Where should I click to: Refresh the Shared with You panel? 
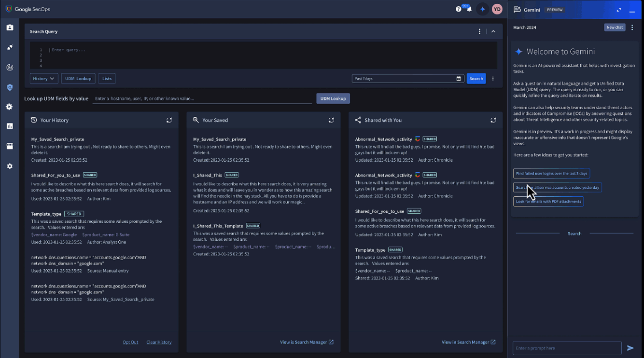coord(493,120)
